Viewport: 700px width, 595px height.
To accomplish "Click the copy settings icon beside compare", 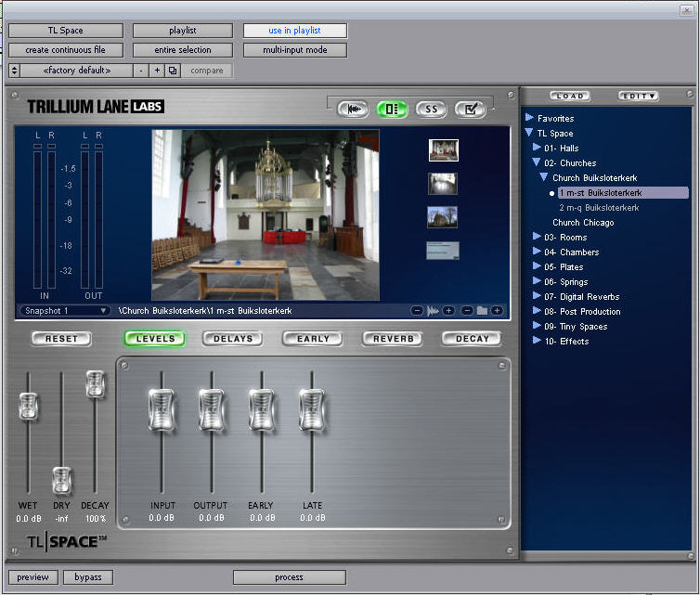I will pyautogui.click(x=173, y=71).
